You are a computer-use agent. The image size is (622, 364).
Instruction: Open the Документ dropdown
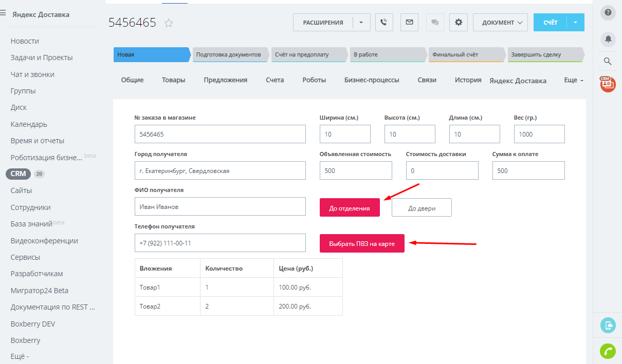click(x=501, y=23)
